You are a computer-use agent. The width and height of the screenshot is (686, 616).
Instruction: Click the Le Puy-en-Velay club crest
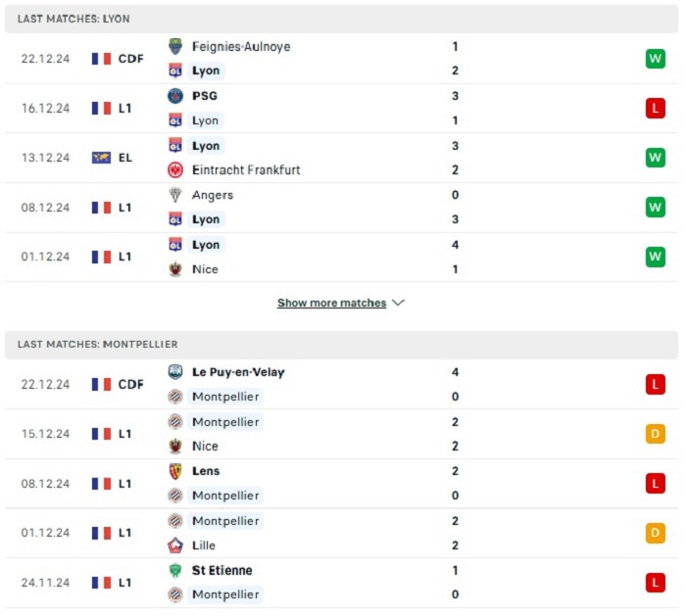pyautogui.click(x=175, y=372)
